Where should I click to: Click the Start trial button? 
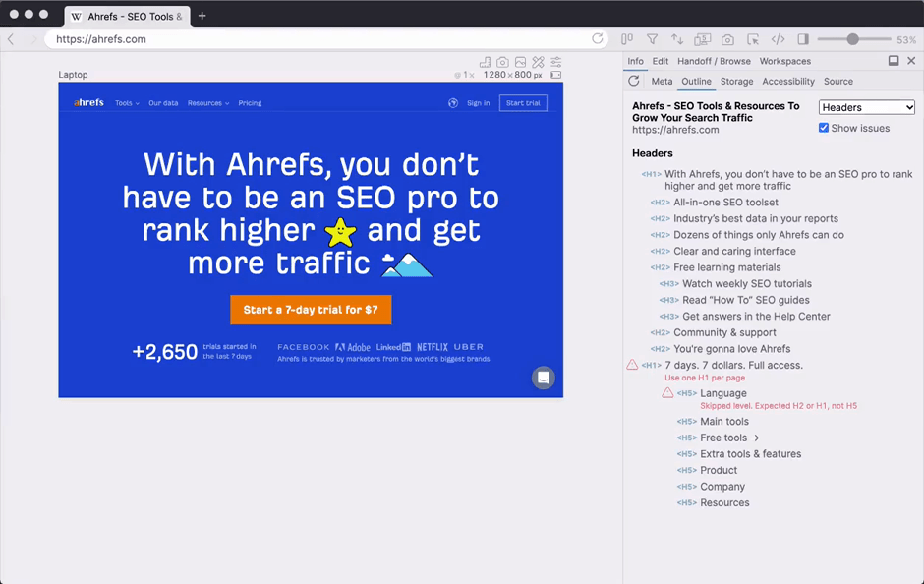523,103
